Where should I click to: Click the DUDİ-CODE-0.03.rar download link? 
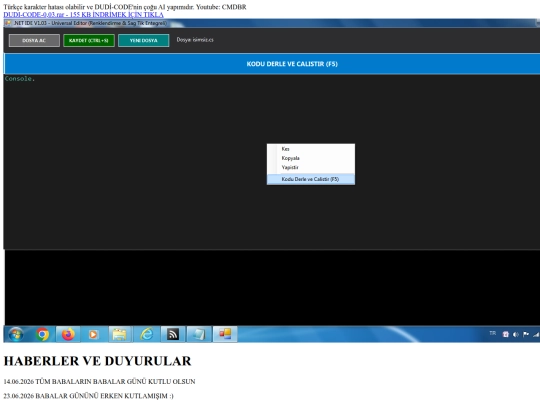coord(83,15)
